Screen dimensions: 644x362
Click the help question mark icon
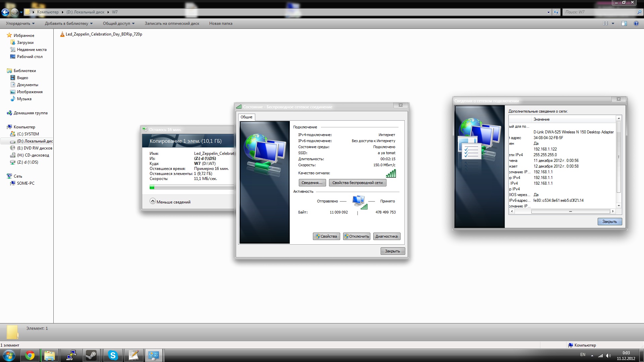click(x=636, y=23)
